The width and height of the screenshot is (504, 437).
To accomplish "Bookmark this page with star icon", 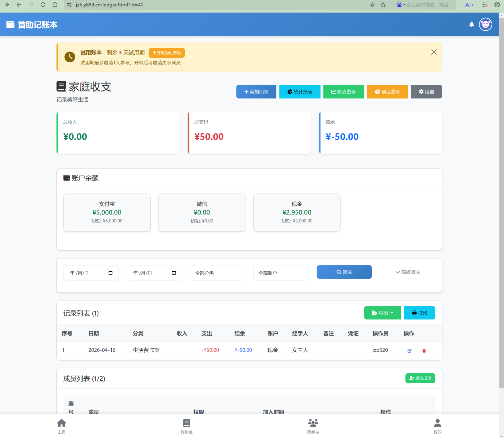I will tap(383, 5).
